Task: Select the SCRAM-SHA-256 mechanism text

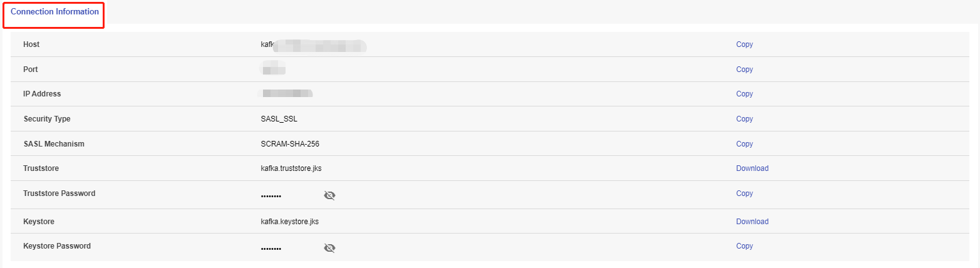Action: pos(290,144)
